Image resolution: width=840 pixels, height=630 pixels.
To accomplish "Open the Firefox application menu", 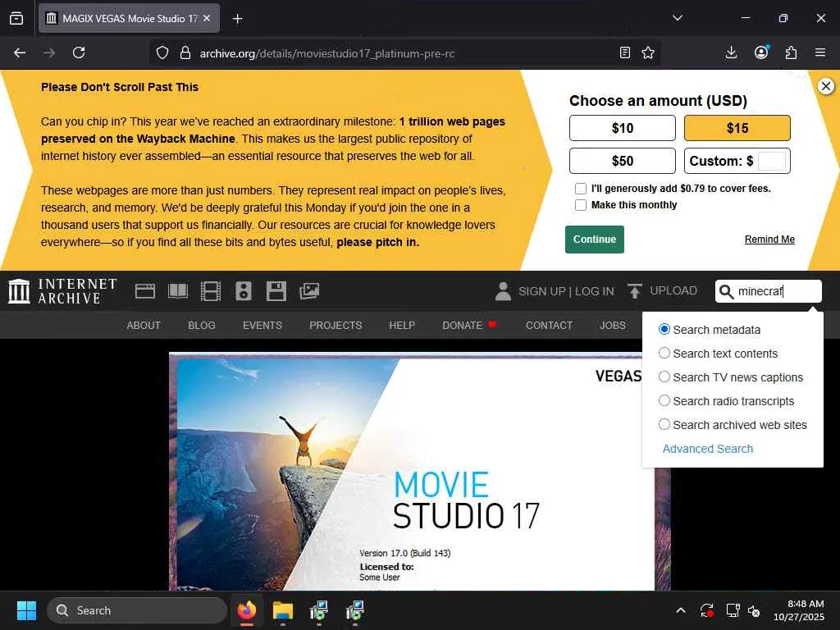I will point(820,52).
